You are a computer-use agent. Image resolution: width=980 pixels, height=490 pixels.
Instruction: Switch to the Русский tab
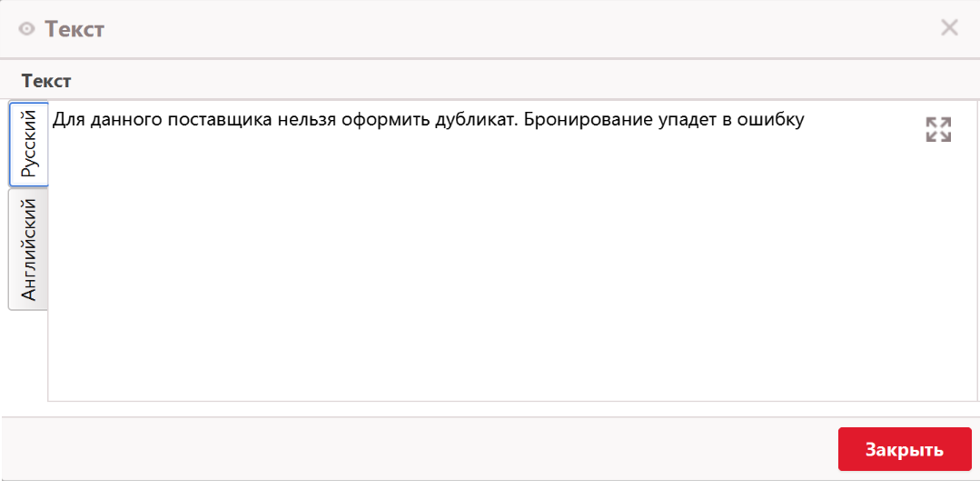pos(29,144)
